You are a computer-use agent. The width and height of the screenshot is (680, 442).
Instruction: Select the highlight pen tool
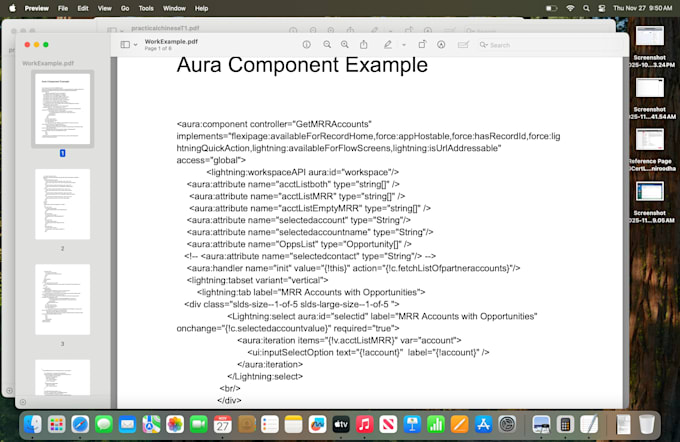pyautogui.click(x=388, y=45)
